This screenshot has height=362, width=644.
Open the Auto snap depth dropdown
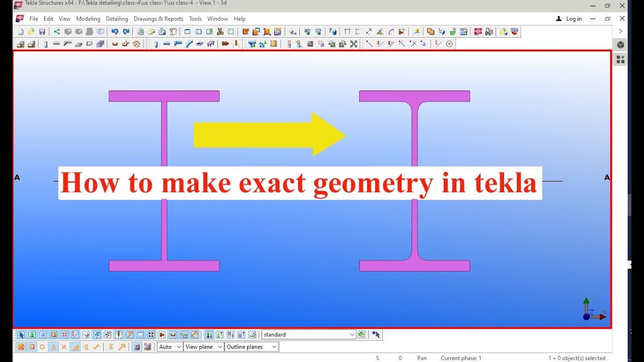[x=170, y=347]
